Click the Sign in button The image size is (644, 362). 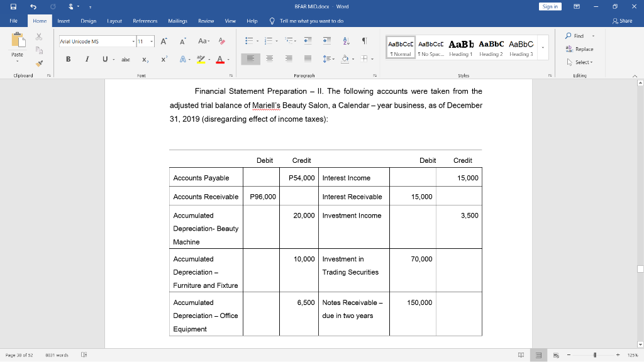(x=550, y=6)
